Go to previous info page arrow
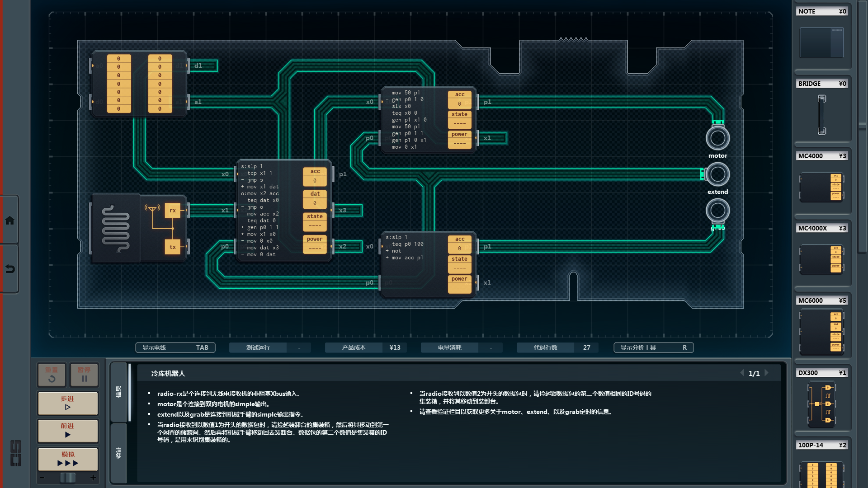 point(742,373)
